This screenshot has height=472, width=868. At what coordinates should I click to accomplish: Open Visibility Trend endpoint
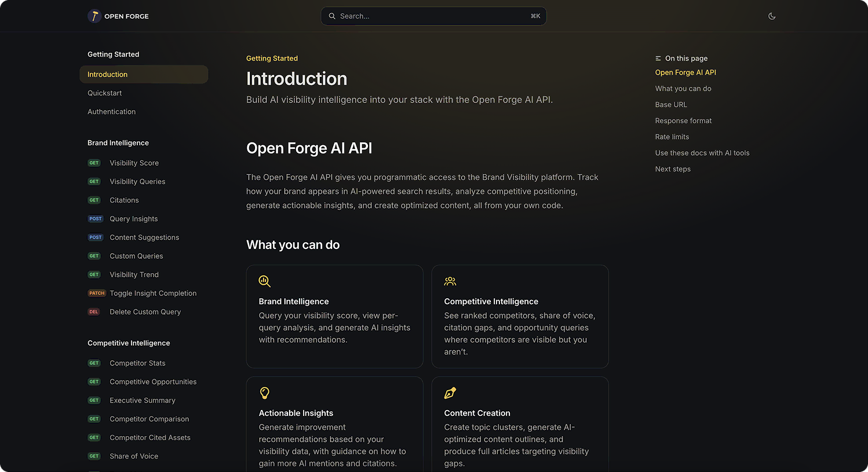[134, 275]
